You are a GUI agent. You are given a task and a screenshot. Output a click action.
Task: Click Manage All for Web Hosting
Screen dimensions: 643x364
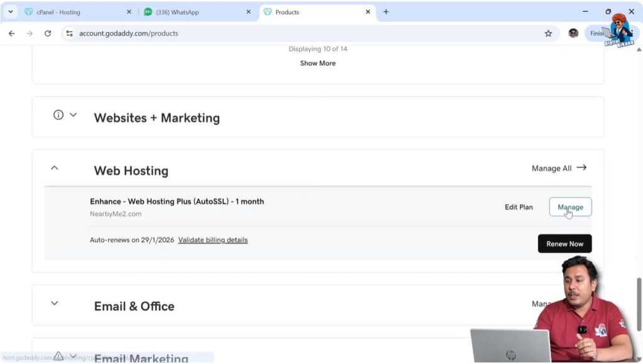(551, 168)
